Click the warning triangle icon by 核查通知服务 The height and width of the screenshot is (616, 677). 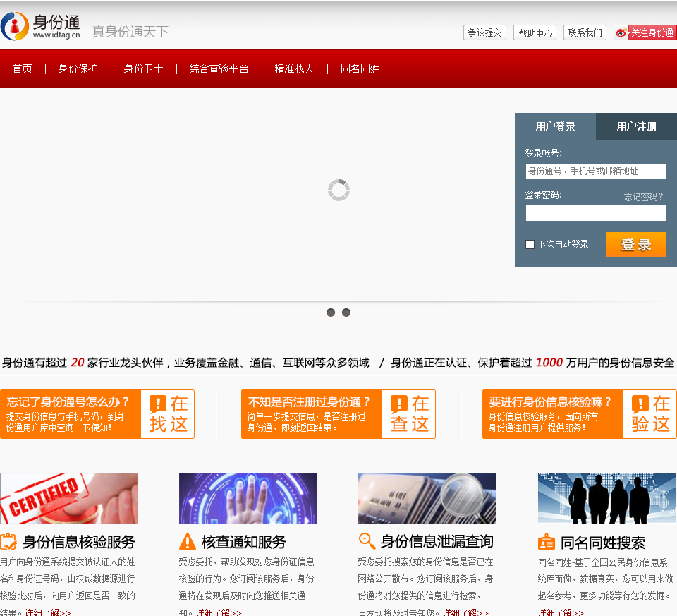[x=188, y=541]
